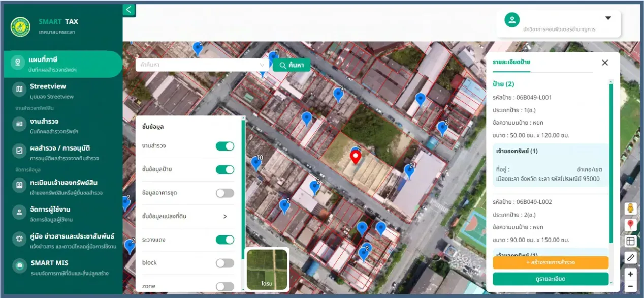Click the ค้นหา search button
The width and height of the screenshot is (644, 298).
coord(292,65)
